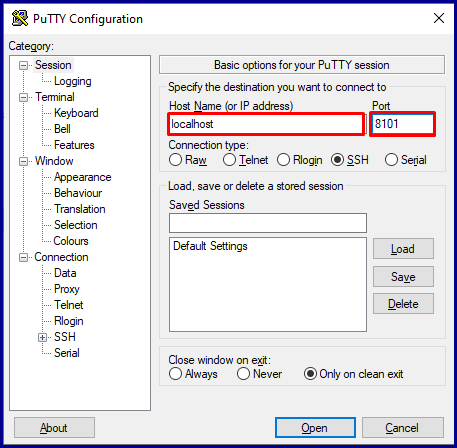Screen dimensions: 457x448
Task: Collapse the Terminal category node
Action: [23, 97]
